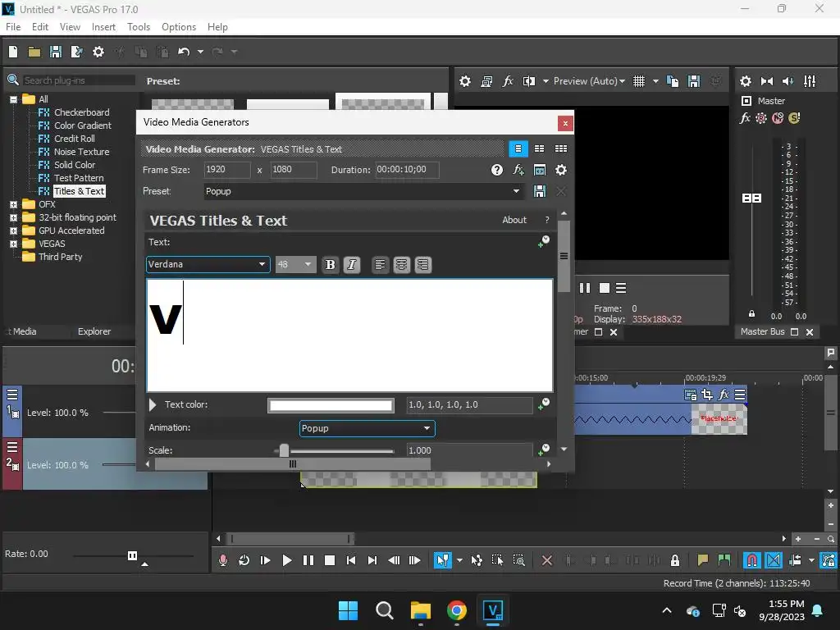Open preview properties gear icon
Screen dimensions: 840x630
point(465,81)
